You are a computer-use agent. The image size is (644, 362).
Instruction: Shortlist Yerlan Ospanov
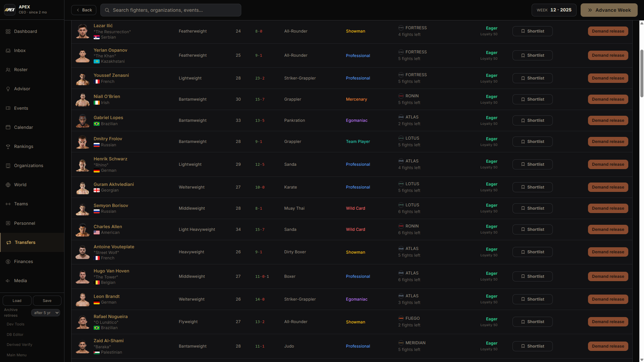(x=532, y=56)
